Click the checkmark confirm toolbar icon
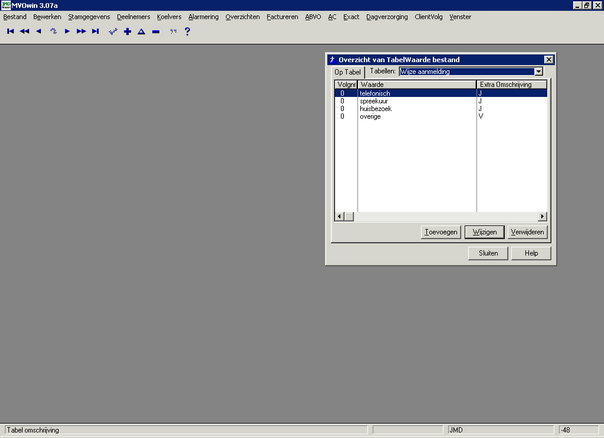Screen dimensions: 604x438 pyautogui.click(x=112, y=31)
